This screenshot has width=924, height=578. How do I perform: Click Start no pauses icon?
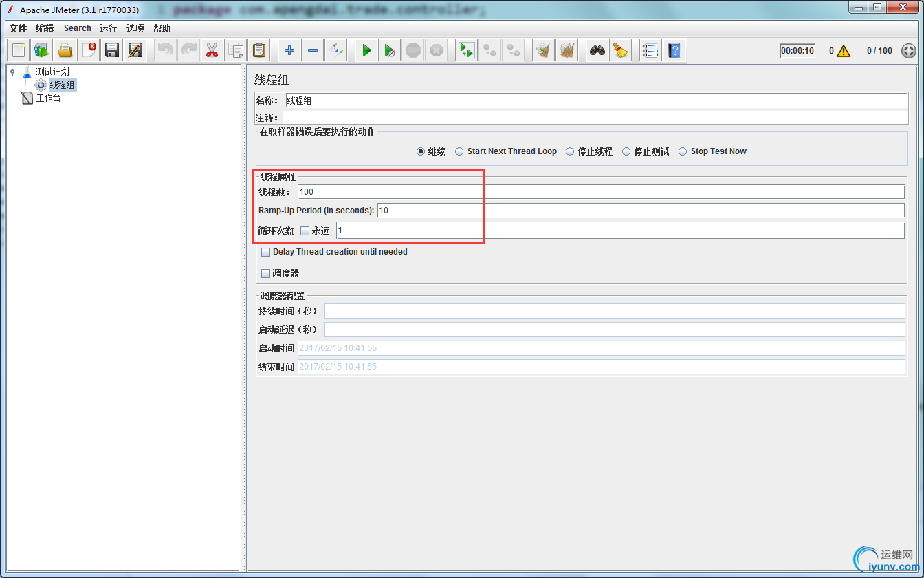(x=390, y=50)
